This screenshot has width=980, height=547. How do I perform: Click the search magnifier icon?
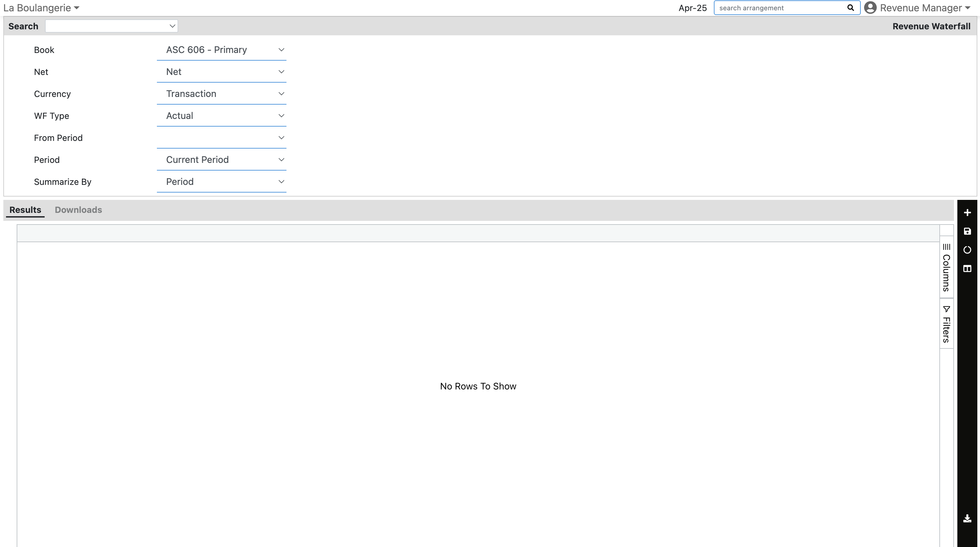(x=850, y=8)
